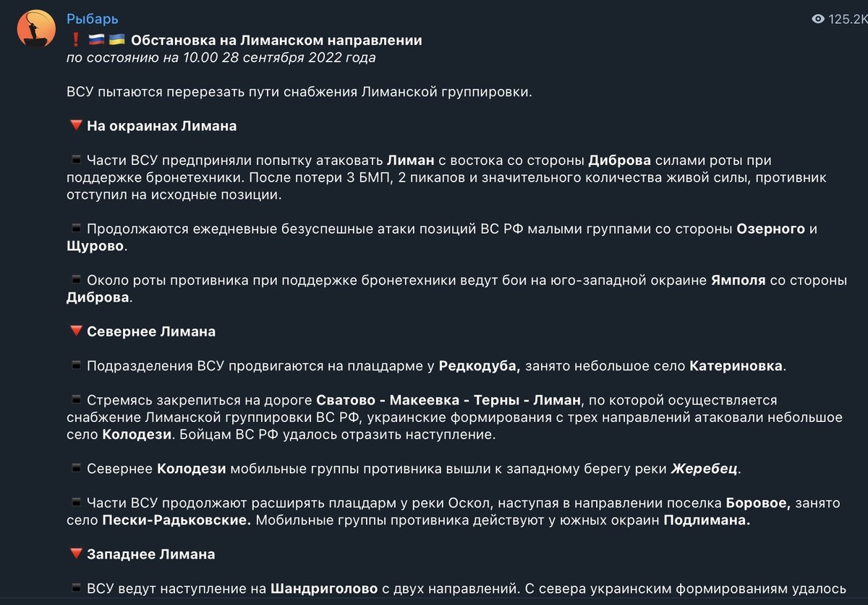Click the eye views icon
868x605 pixels.
coord(818,20)
